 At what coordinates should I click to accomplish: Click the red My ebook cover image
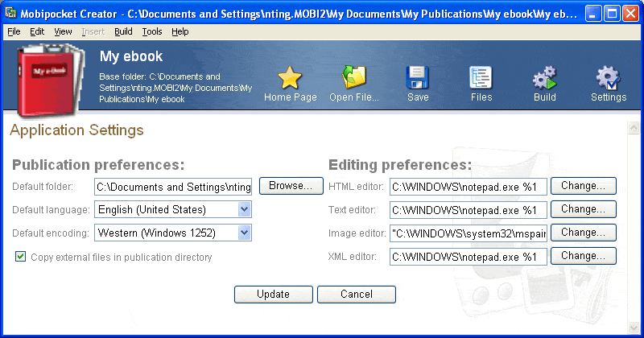coord(50,80)
